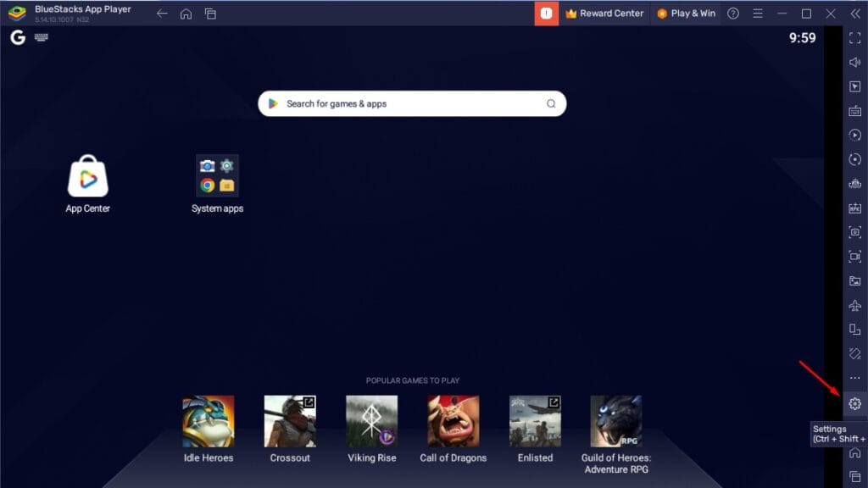Click the magnifier search icon
Viewport: 868px width, 488px height.
(551, 103)
